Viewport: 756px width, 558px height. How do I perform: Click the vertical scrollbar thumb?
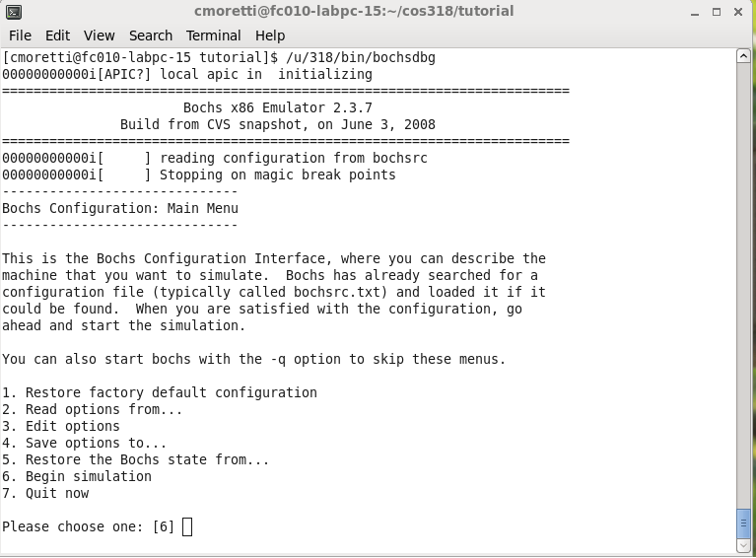click(x=743, y=523)
